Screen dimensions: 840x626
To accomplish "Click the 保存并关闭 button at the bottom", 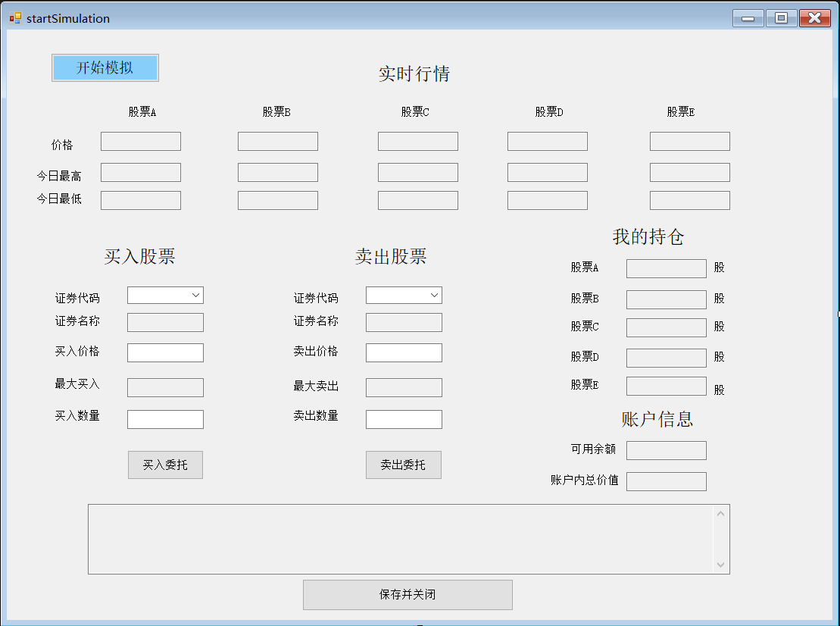I will coord(408,595).
